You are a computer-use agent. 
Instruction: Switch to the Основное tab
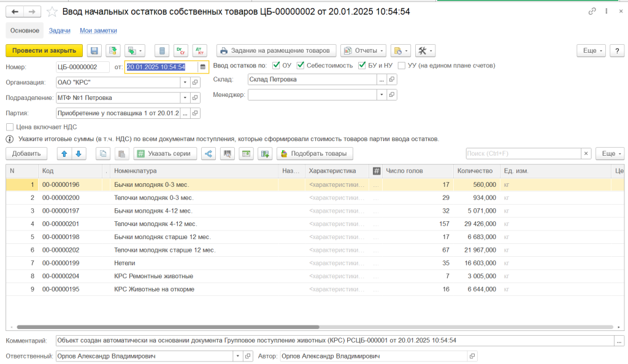(x=25, y=31)
